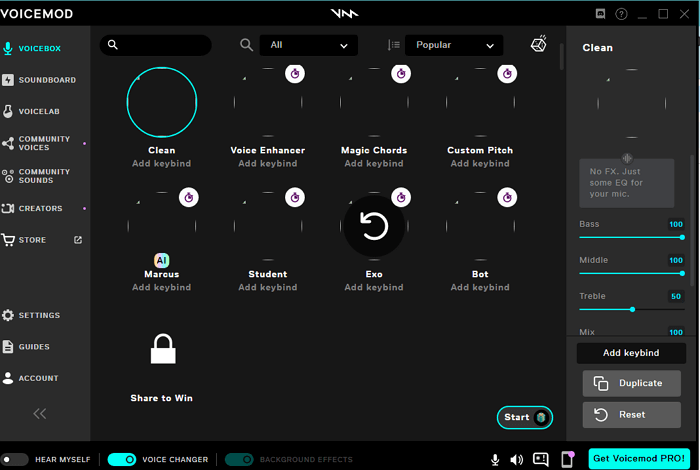Click timer badge on Exo voice
Viewport: 700px width, 470px height.
(x=401, y=197)
